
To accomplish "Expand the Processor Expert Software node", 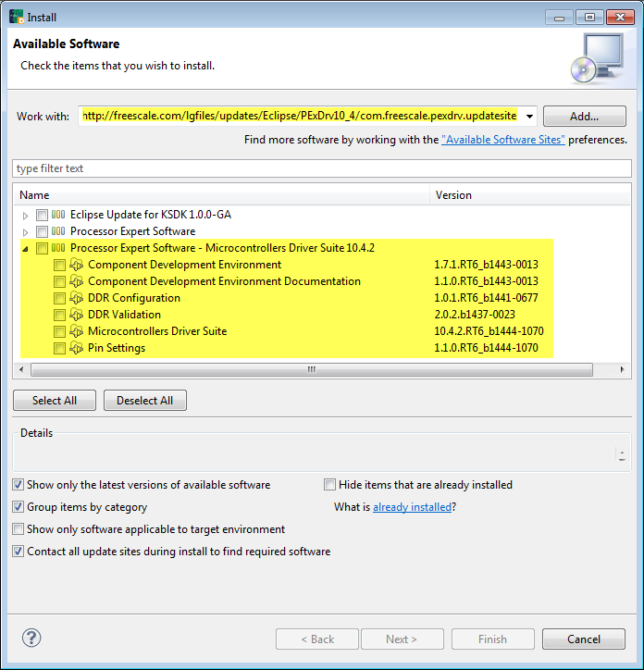I will (x=26, y=232).
